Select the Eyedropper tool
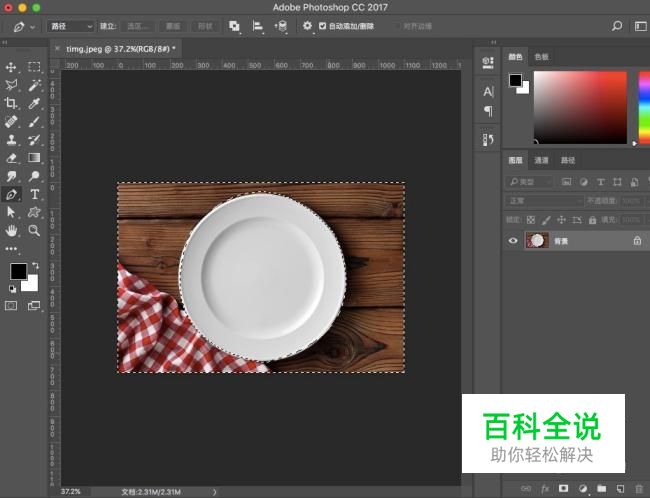 click(34, 103)
